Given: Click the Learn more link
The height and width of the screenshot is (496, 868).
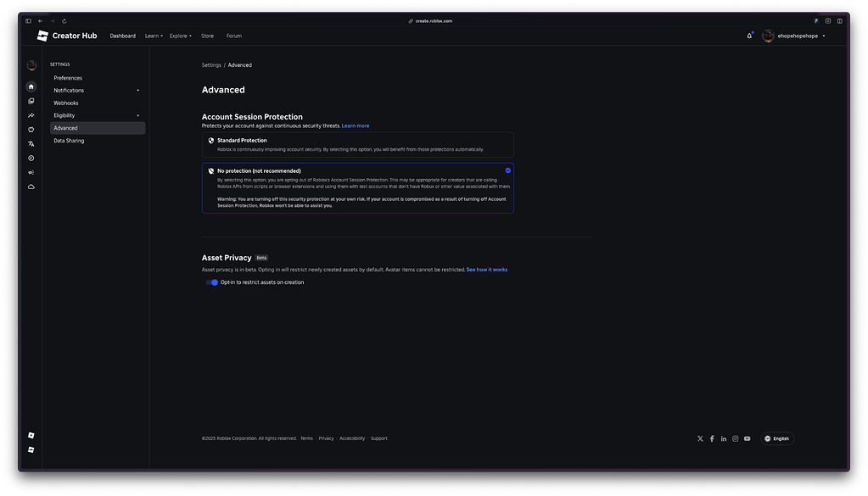Looking at the screenshot, I should (x=356, y=125).
